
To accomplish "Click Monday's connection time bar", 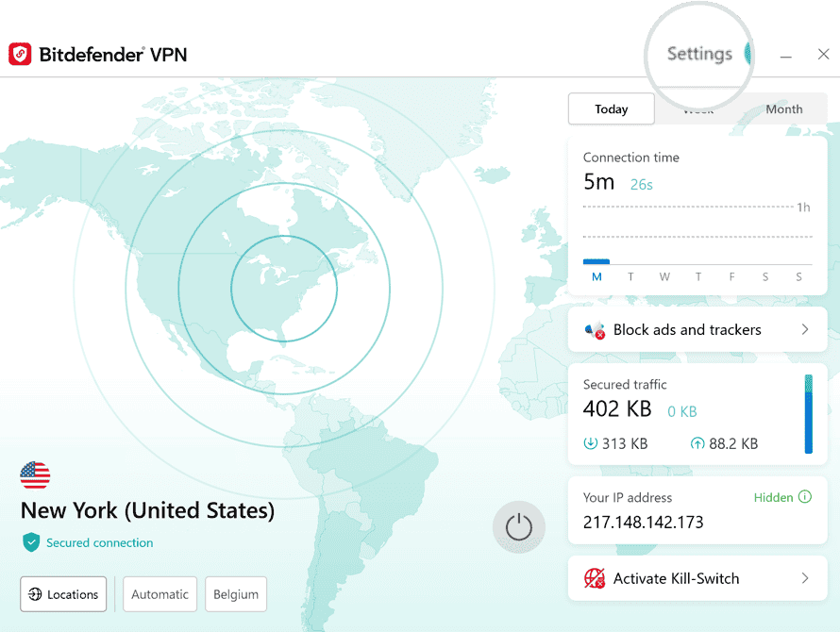I will [596, 261].
